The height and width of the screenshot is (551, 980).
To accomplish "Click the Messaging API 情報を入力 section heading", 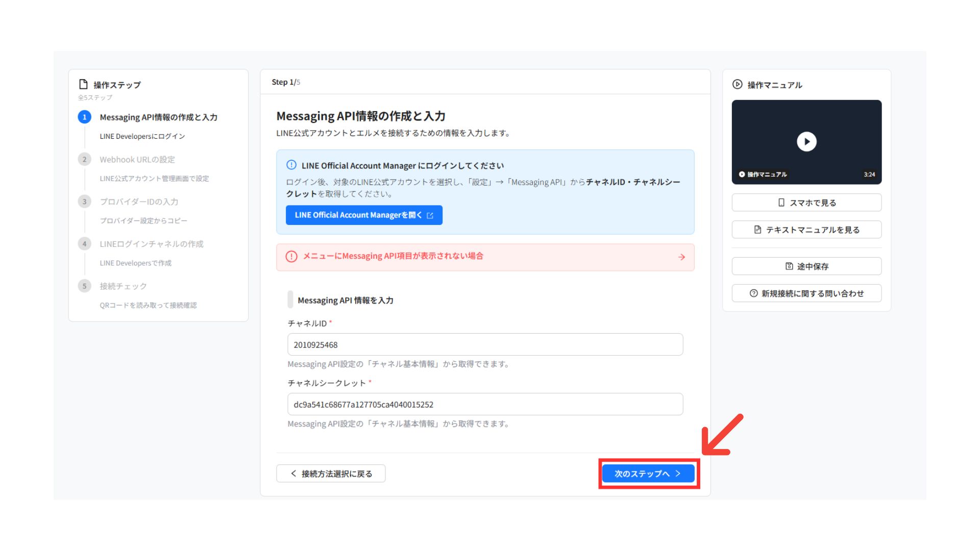I will [x=346, y=300].
